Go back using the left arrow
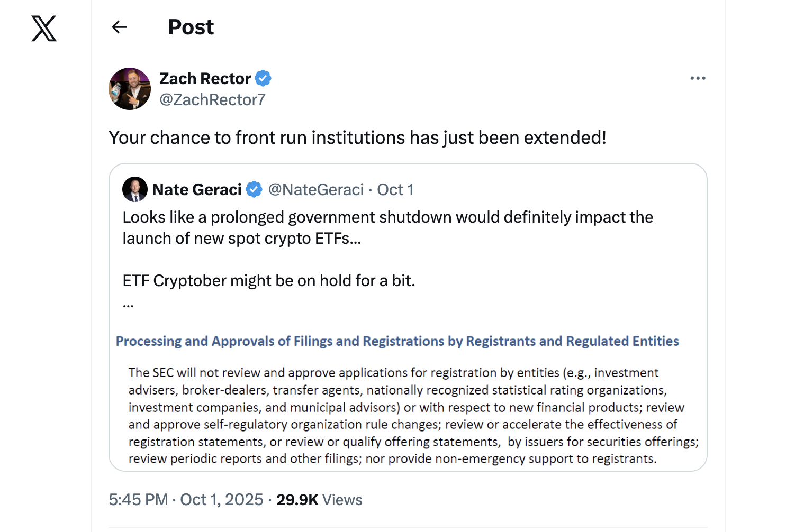 click(x=120, y=27)
